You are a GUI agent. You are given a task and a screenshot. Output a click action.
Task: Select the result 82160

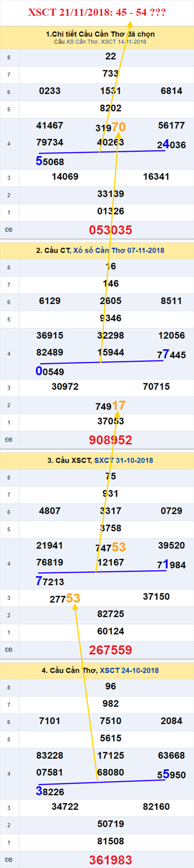[x=156, y=807]
